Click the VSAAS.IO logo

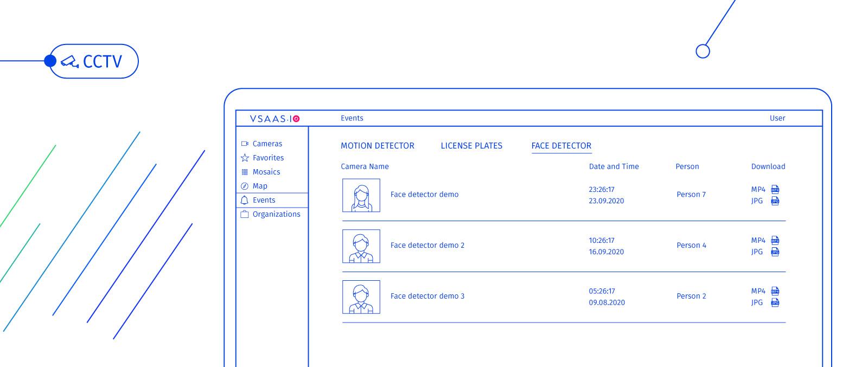[275, 119]
